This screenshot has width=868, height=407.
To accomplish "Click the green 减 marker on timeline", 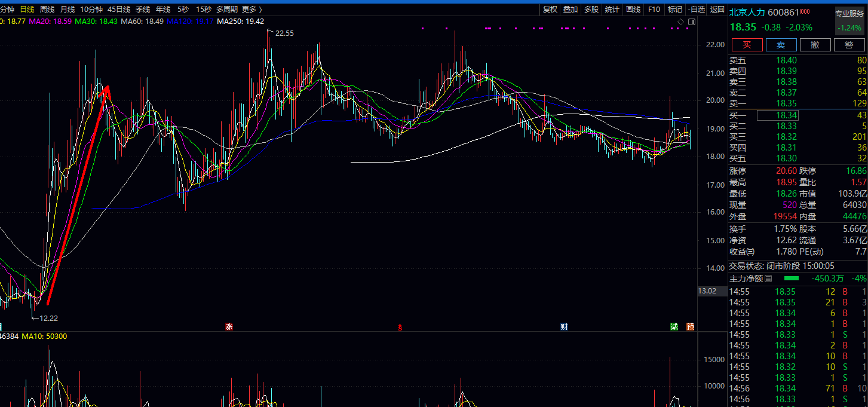I will coord(674,326).
